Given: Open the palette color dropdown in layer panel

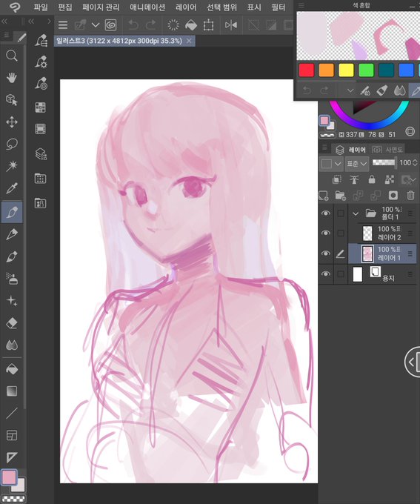Looking at the screenshot, I should point(330,164).
